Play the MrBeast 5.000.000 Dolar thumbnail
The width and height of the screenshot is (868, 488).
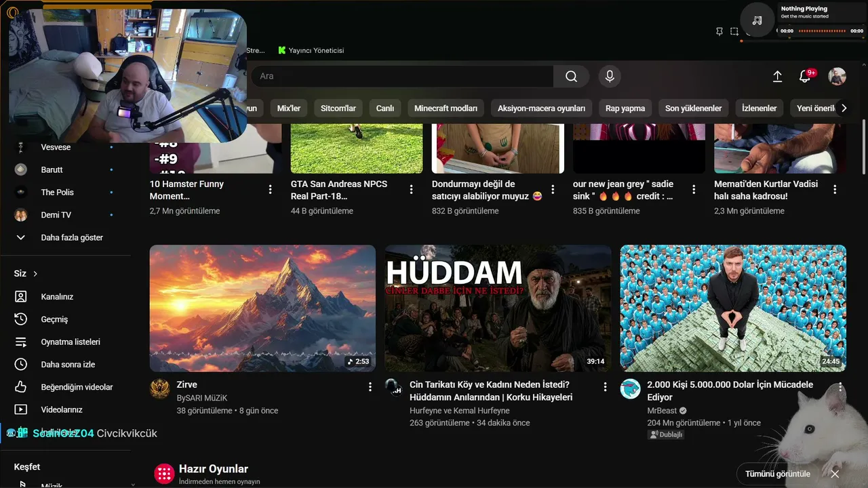pyautogui.click(x=733, y=308)
